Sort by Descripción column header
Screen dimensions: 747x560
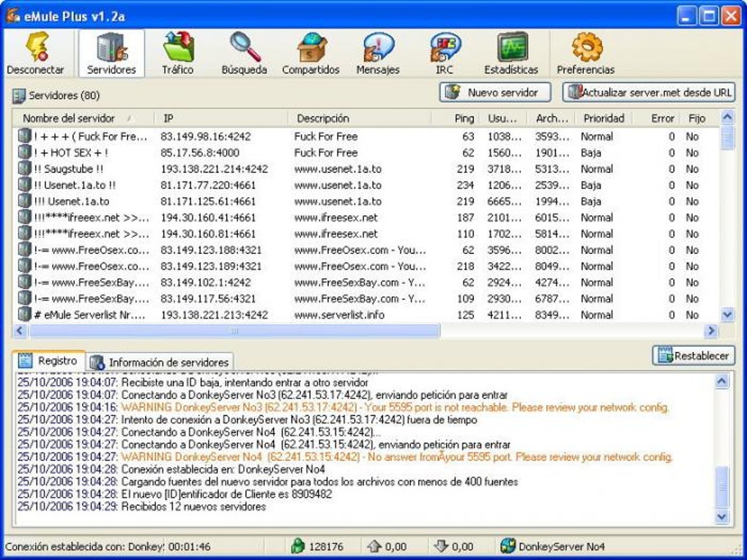pyautogui.click(x=360, y=118)
